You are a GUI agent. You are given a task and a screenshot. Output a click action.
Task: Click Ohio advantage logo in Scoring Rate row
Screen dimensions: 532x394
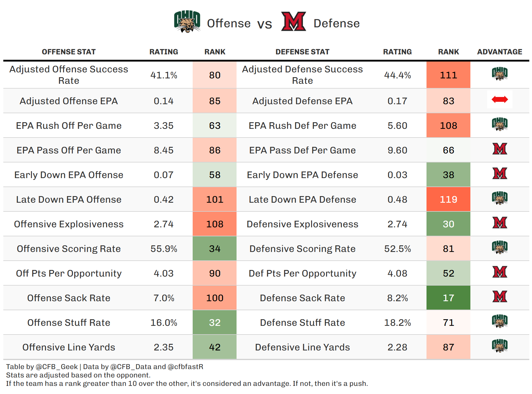[x=500, y=247]
